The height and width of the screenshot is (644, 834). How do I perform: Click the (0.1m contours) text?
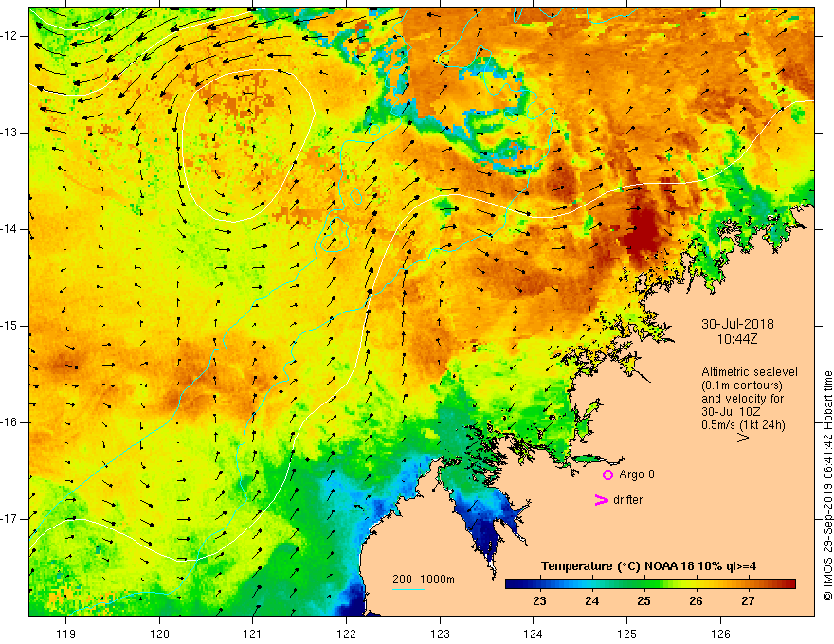click(x=741, y=385)
